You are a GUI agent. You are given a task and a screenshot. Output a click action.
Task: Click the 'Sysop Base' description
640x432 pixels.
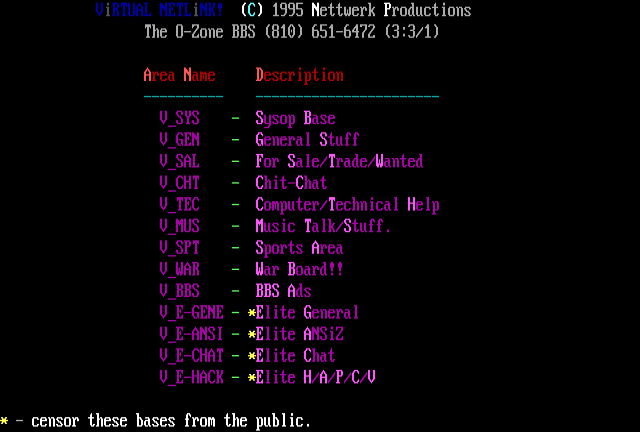click(x=296, y=118)
